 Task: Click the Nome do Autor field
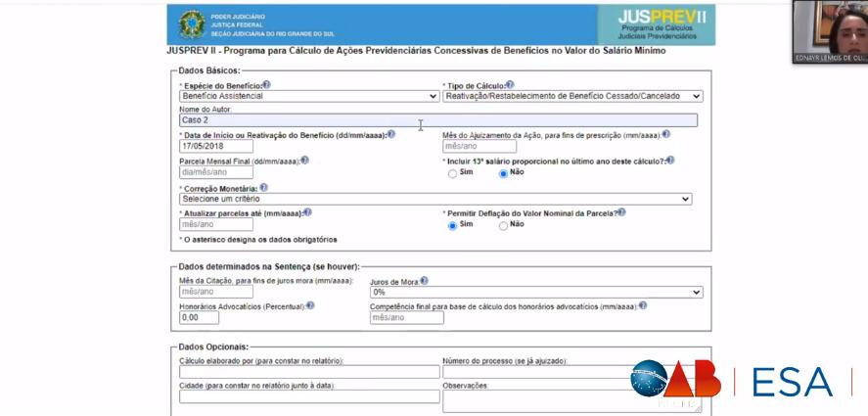click(438, 120)
